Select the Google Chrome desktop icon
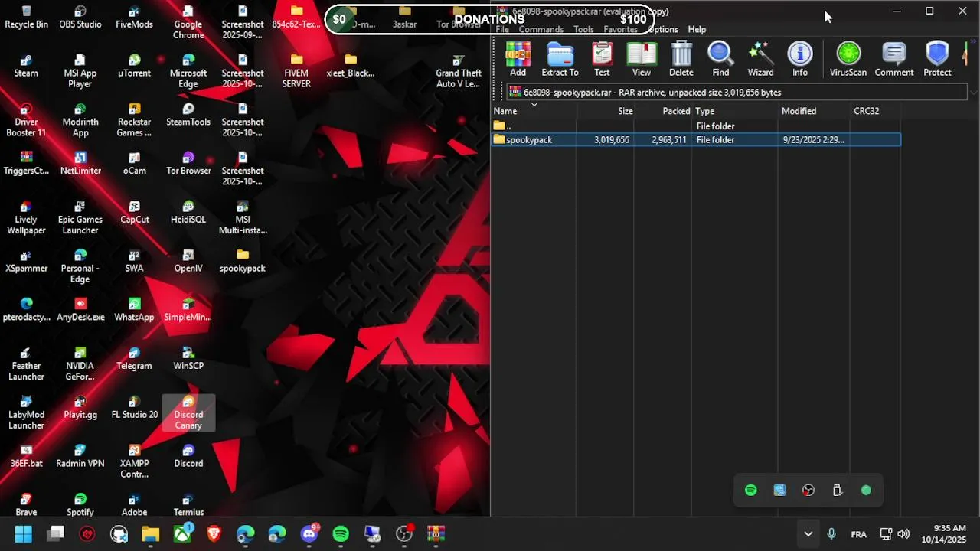This screenshot has height=551, width=980. point(188,22)
